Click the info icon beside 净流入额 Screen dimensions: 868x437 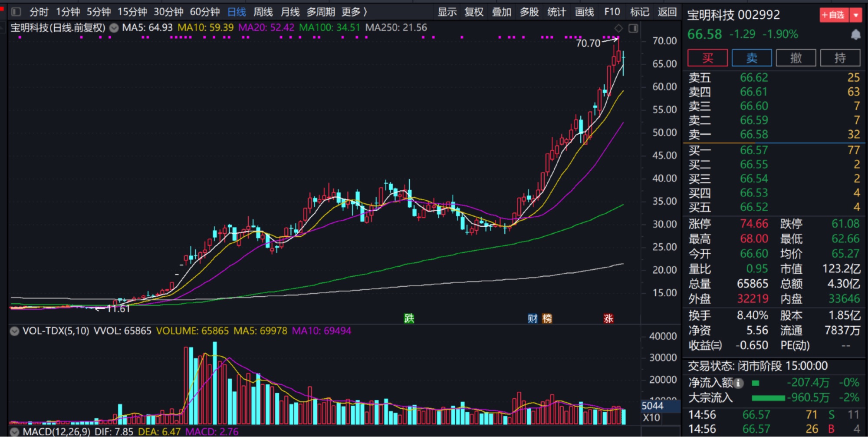[x=738, y=383]
